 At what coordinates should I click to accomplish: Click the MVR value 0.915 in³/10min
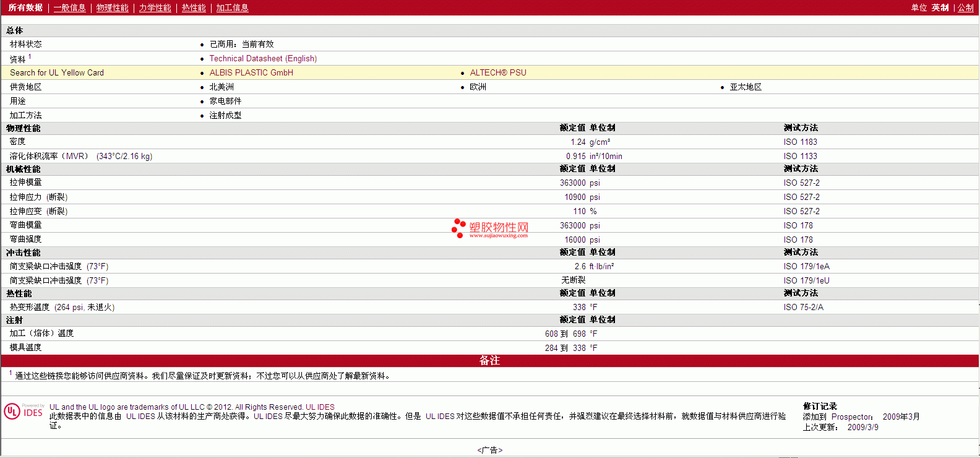click(x=594, y=156)
